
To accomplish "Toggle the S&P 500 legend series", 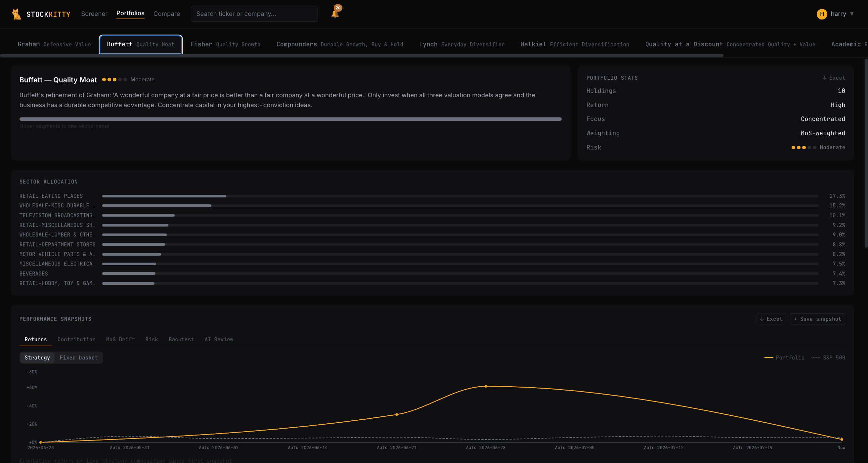I will click(x=828, y=358).
